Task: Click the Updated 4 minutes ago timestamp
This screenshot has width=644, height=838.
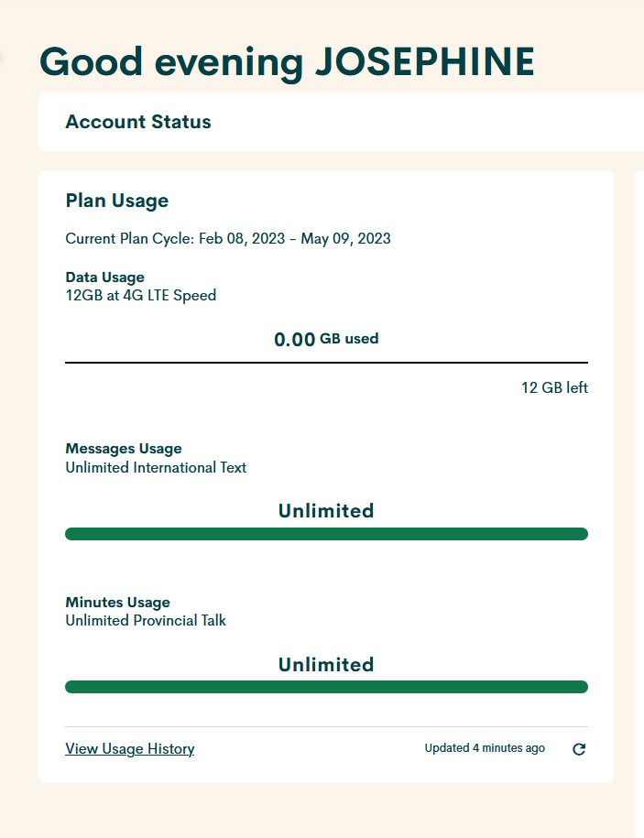Action: [x=485, y=748]
